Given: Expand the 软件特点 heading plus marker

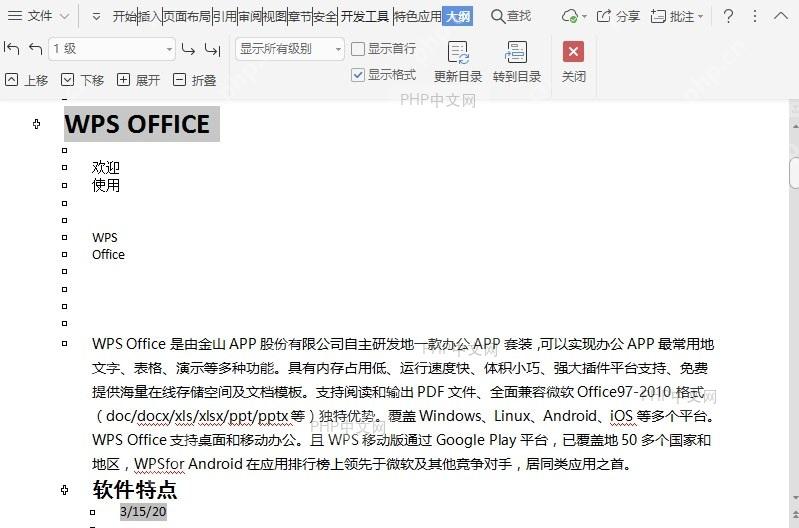Looking at the screenshot, I should 64,490.
